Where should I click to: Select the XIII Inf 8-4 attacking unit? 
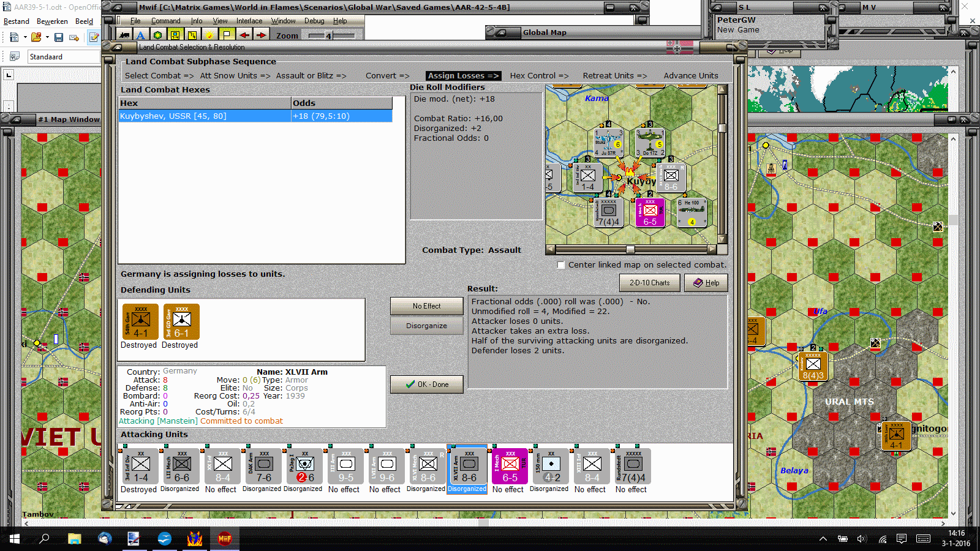(x=592, y=467)
